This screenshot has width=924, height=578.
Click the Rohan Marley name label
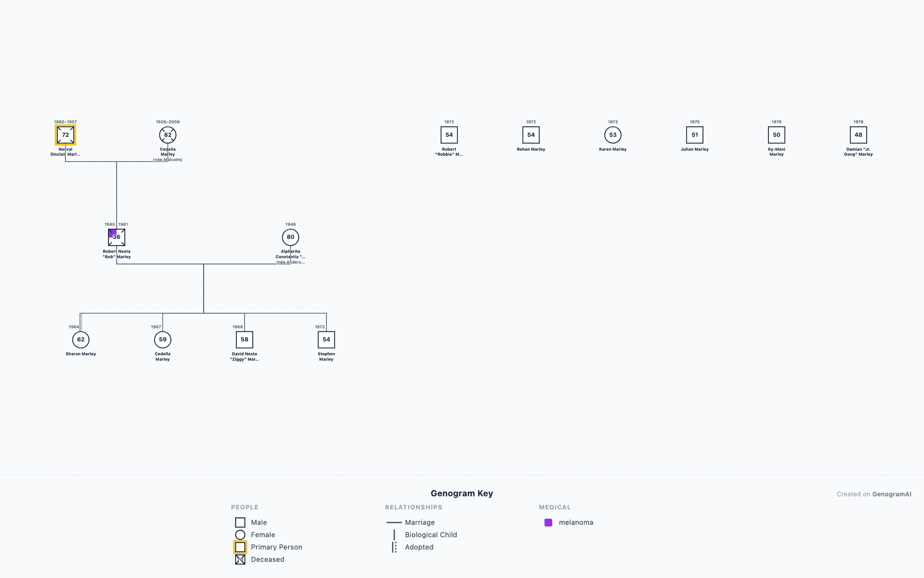point(531,149)
